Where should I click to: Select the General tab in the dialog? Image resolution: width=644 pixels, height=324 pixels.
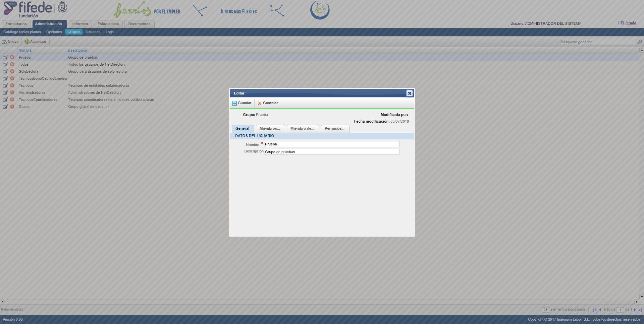pos(243,129)
